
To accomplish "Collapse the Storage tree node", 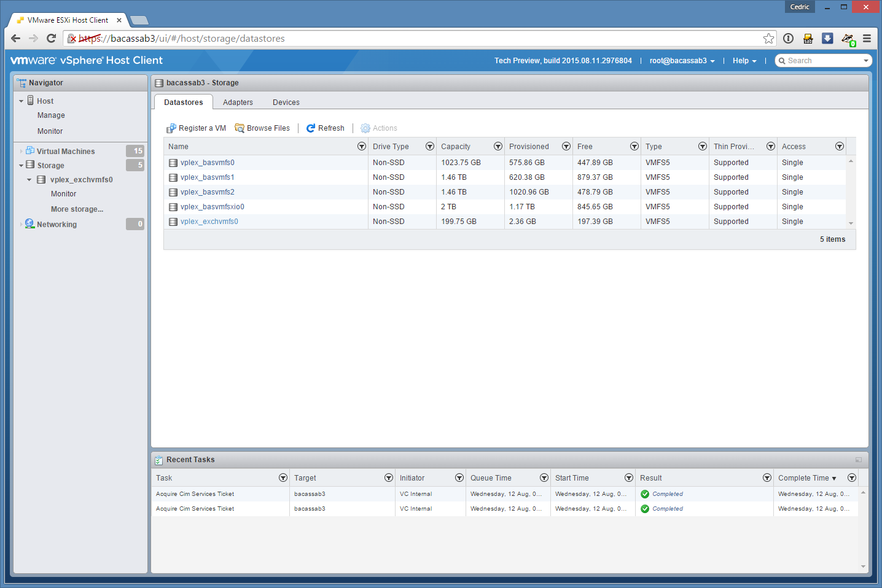I will coord(21,166).
